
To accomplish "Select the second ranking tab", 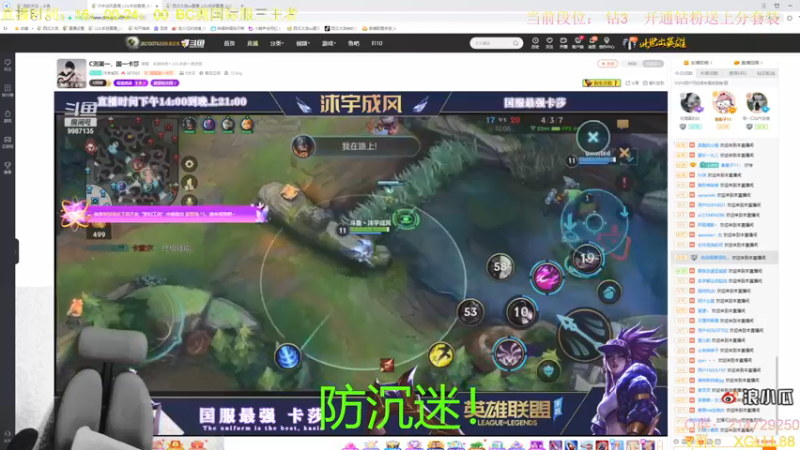I will pos(709,73).
